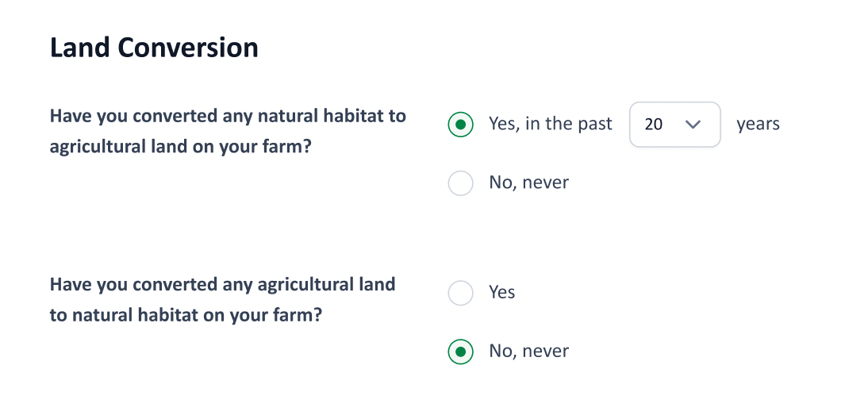The height and width of the screenshot is (419, 868).
Task: Click the word "Conversion" in the heading
Action: 188,48
